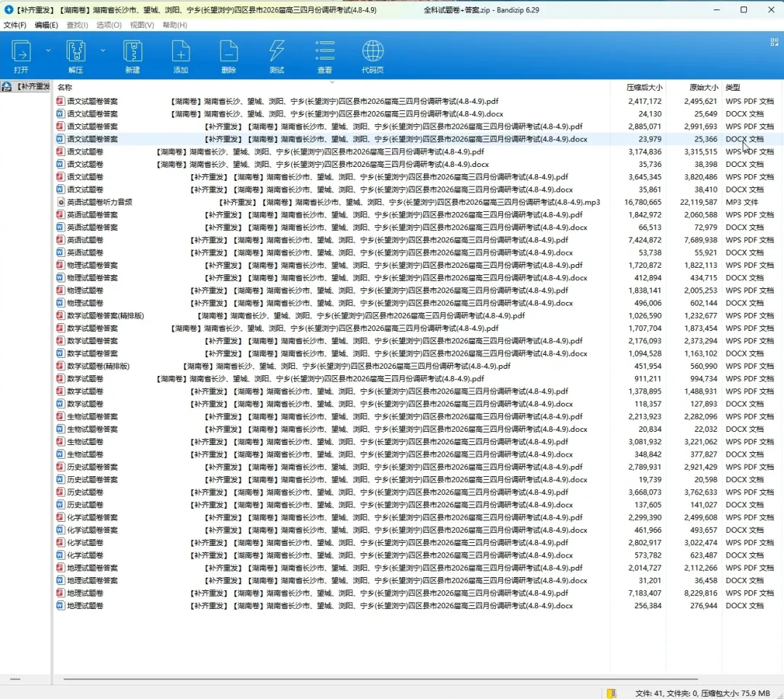The width and height of the screenshot is (784, 699).
Task: Expand the dropdown arrow beside 打开
Action: [x=48, y=51]
